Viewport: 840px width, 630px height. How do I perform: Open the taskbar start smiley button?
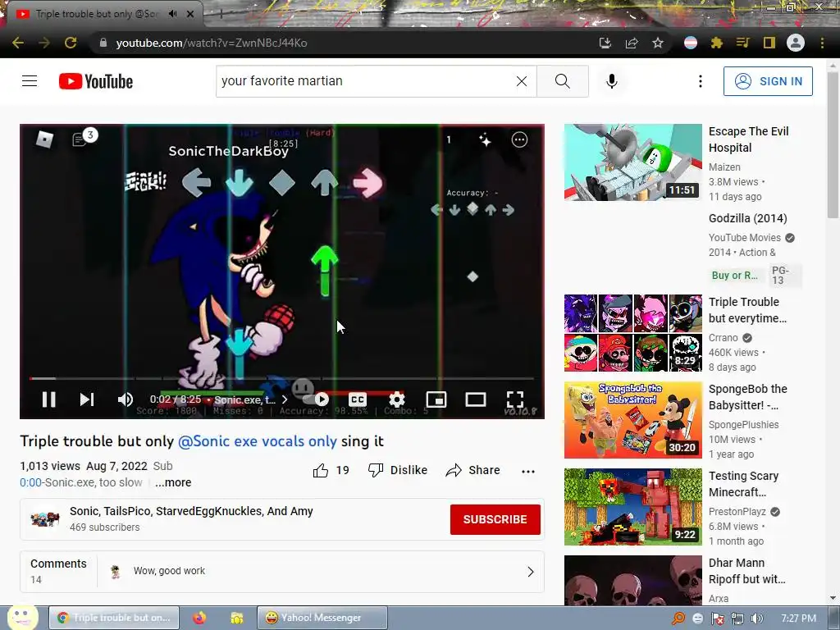[22, 617]
